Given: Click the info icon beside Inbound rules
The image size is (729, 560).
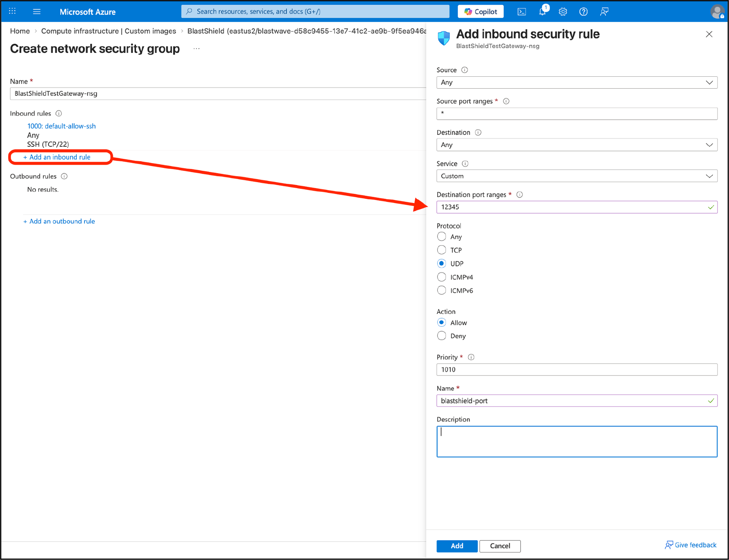Looking at the screenshot, I should coord(59,114).
